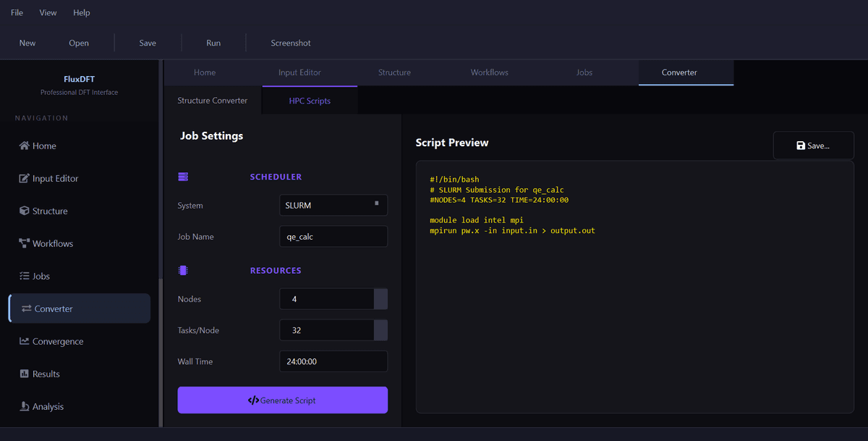Image resolution: width=868 pixels, height=441 pixels.
Task: Click the Jobs list icon
Action: click(x=24, y=276)
